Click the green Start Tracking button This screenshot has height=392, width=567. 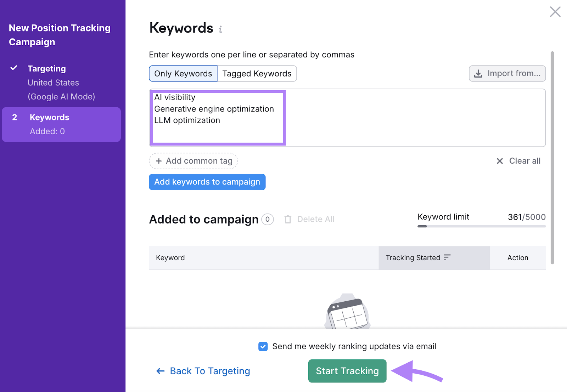coord(347,371)
